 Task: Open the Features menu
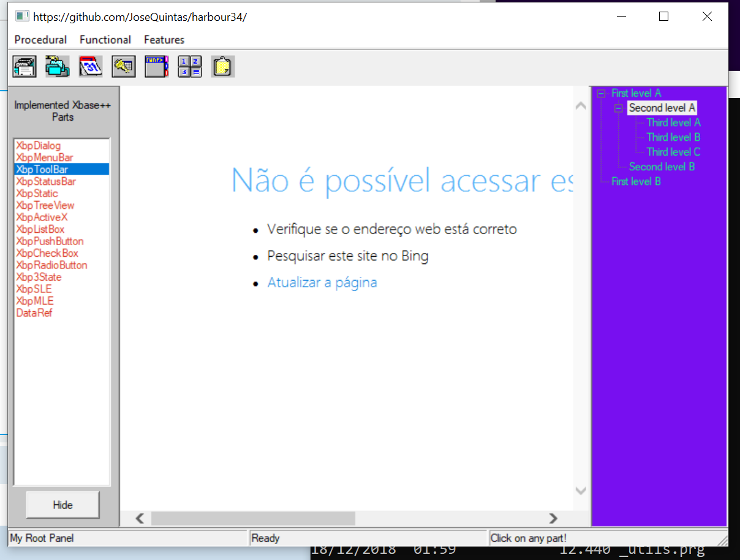coord(164,40)
